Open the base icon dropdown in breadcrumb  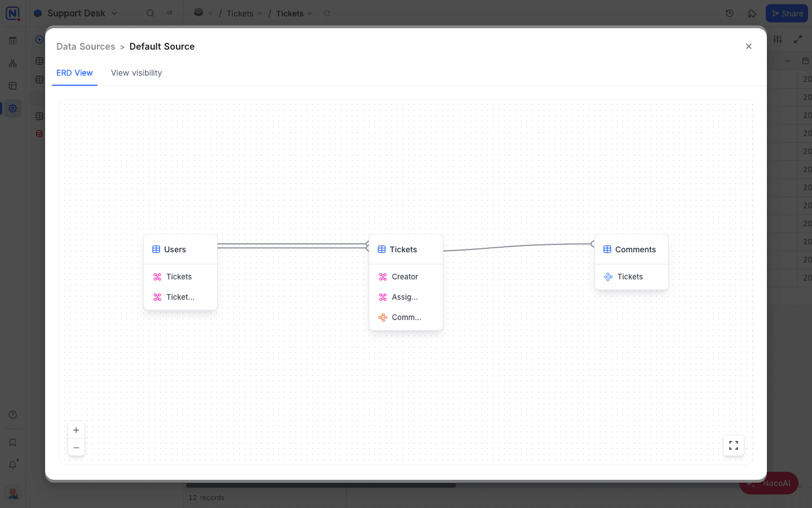tap(203, 12)
